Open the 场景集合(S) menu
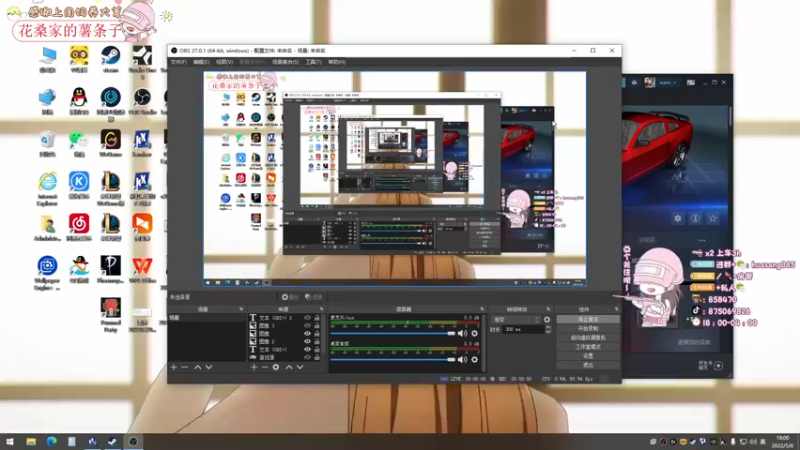 click(285, 62)
